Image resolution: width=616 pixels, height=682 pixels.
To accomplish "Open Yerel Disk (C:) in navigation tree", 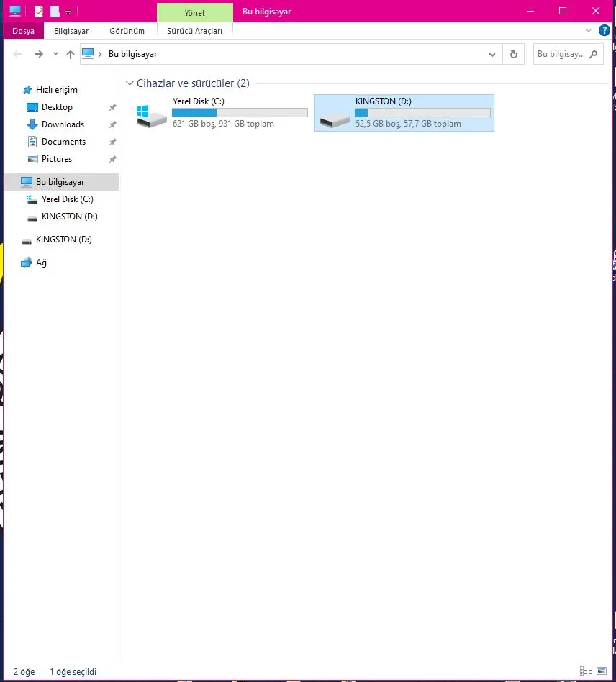I will 68,199.
